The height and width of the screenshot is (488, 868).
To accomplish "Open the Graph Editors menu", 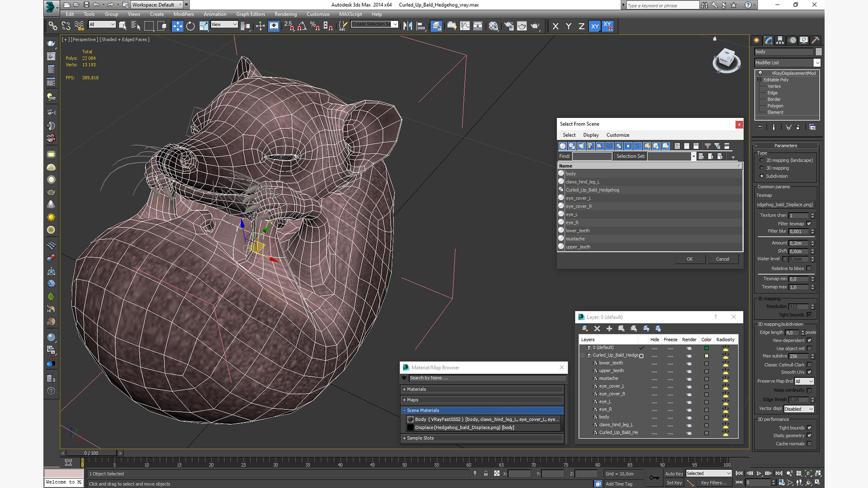I will click(x=250, y=14).
